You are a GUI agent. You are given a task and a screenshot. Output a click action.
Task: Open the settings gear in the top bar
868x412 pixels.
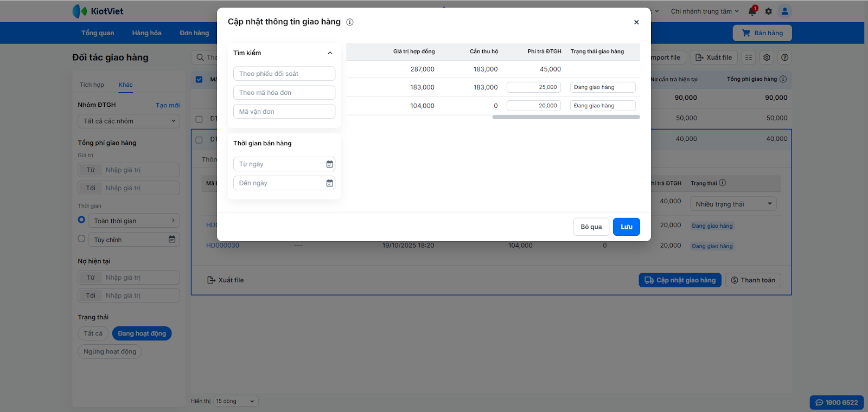tap(768, 11)
